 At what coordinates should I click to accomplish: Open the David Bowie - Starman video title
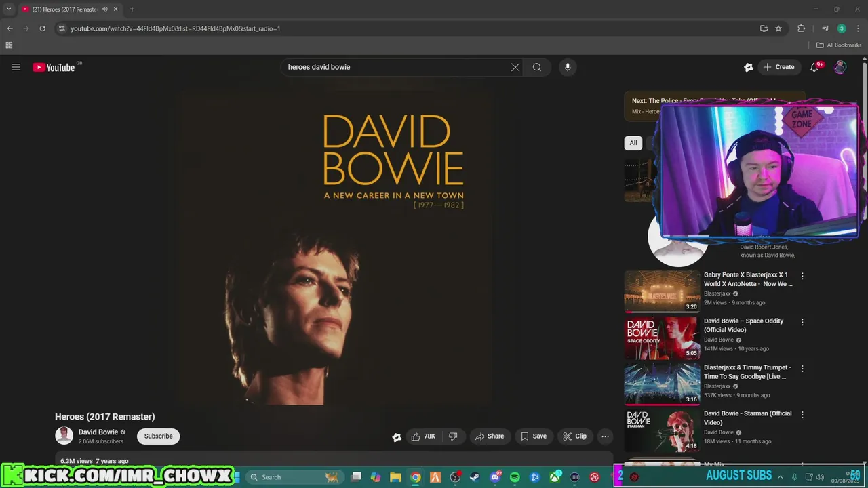[x=747, y=418]
